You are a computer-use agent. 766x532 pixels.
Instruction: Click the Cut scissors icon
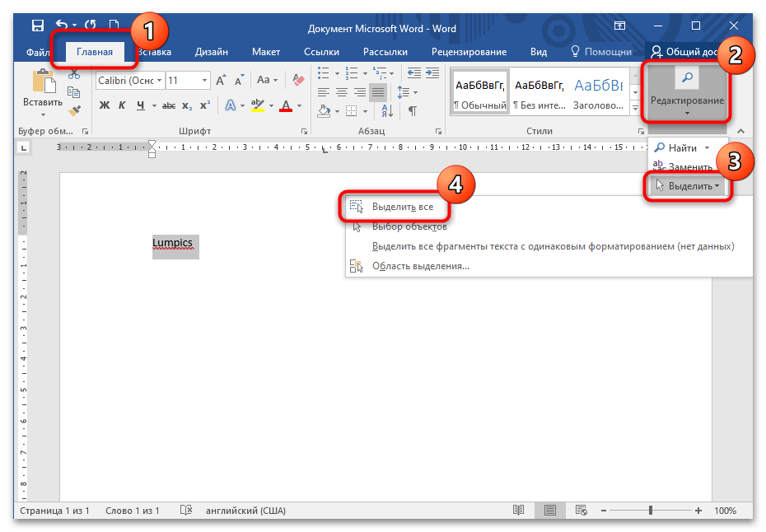pos(74,74)
